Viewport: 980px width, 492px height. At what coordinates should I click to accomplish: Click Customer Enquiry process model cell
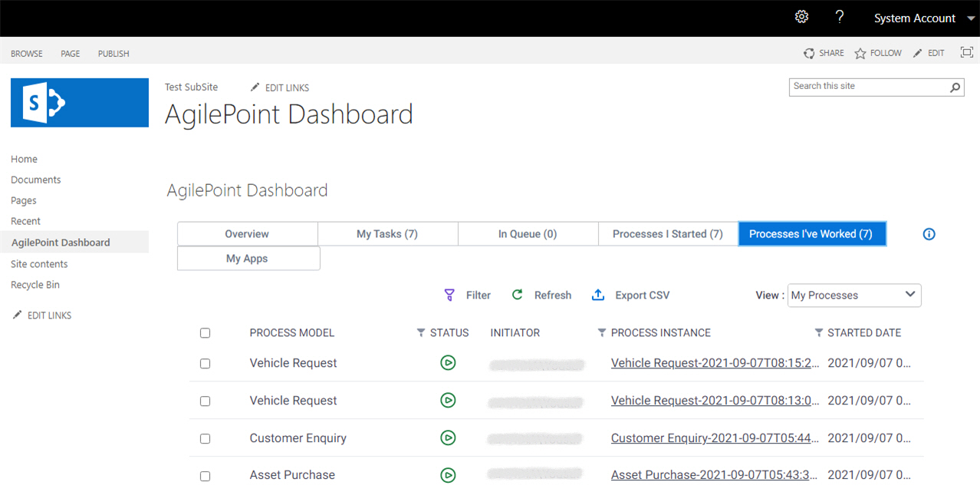pyautogui.click(x=298, y=438)
